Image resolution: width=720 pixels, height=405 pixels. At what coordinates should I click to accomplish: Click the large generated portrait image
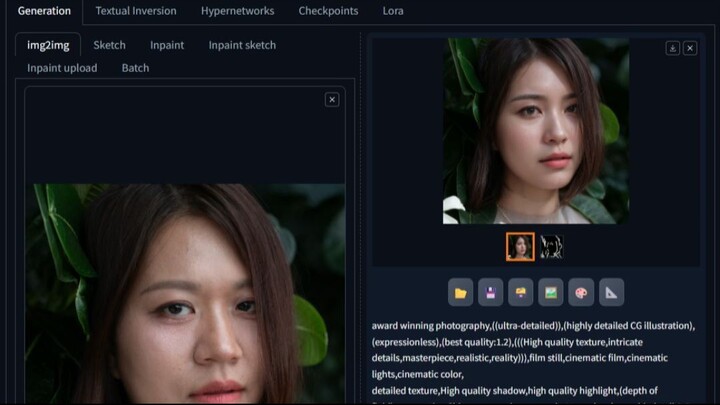click(536, 131)
